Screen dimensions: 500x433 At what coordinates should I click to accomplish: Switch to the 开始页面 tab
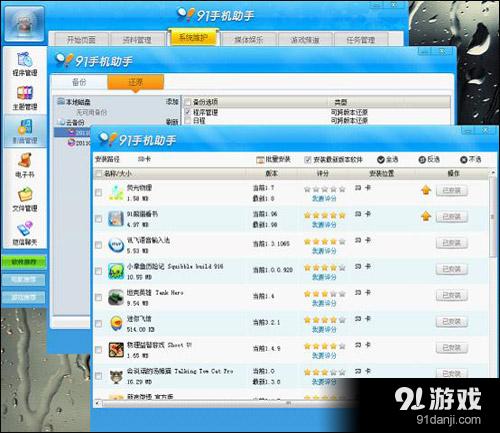coord(81,40)
